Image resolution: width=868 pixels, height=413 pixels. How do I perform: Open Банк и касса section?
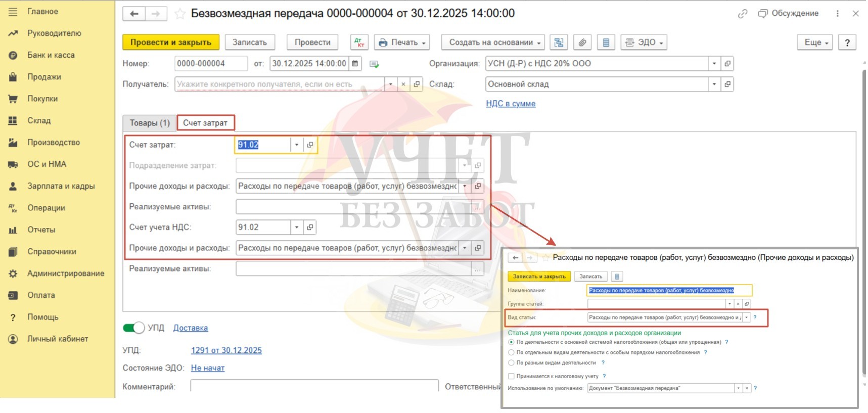coord(51,55)
